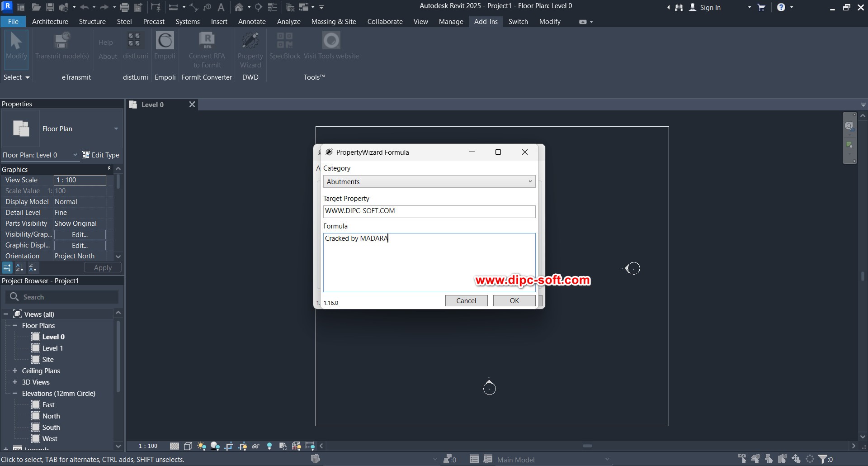
Task: Click Temporary Hide/Isolate glasses icon
Action: tap(256, 446)
